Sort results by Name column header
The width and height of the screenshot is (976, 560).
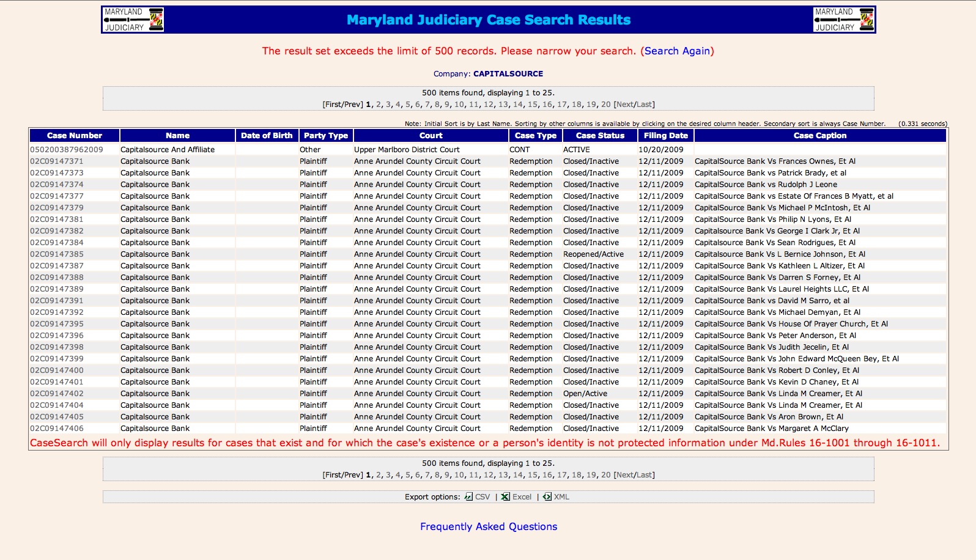click(x=177, y=136)
